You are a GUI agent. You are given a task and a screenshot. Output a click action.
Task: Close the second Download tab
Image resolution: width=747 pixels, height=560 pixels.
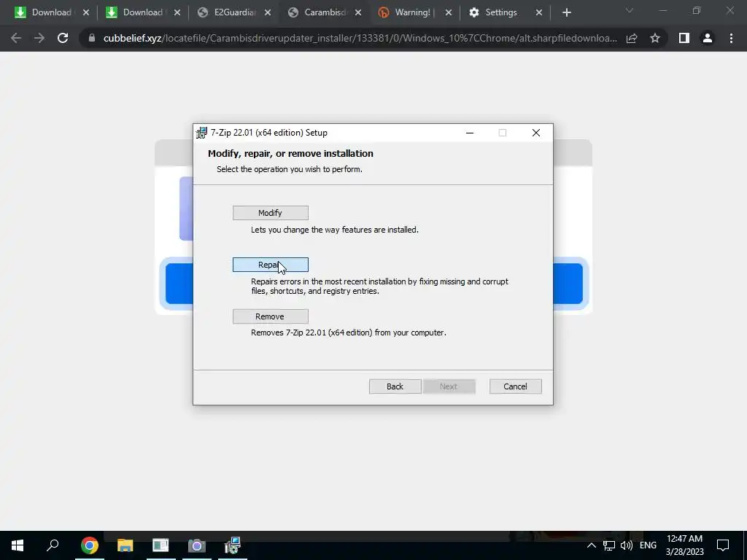[x=177, y=13]
